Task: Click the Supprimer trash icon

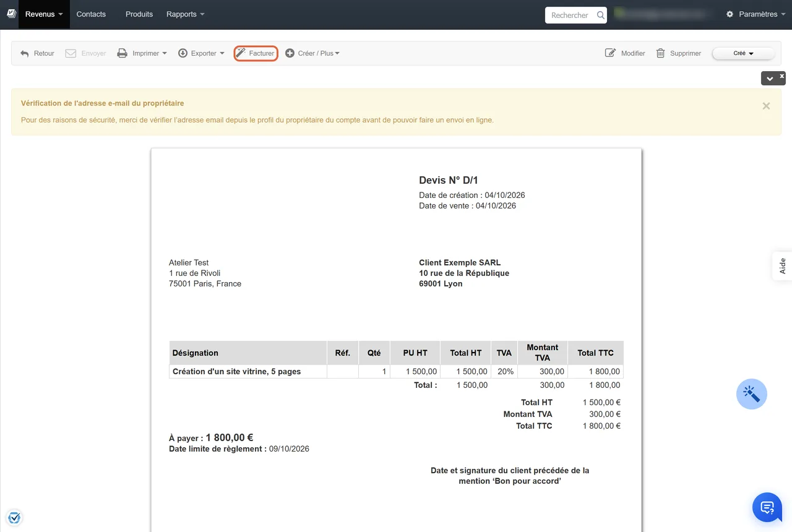Action: point(660,53)
